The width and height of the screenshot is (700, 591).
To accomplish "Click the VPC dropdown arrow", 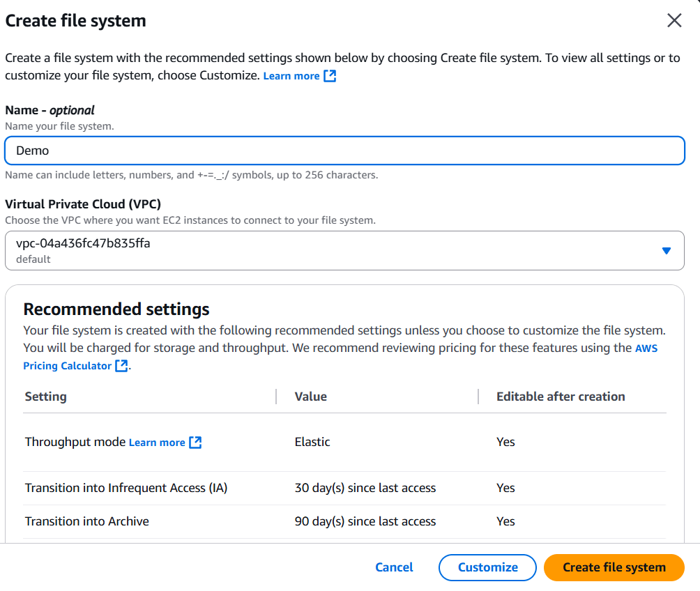I will (x=666, y=251).
